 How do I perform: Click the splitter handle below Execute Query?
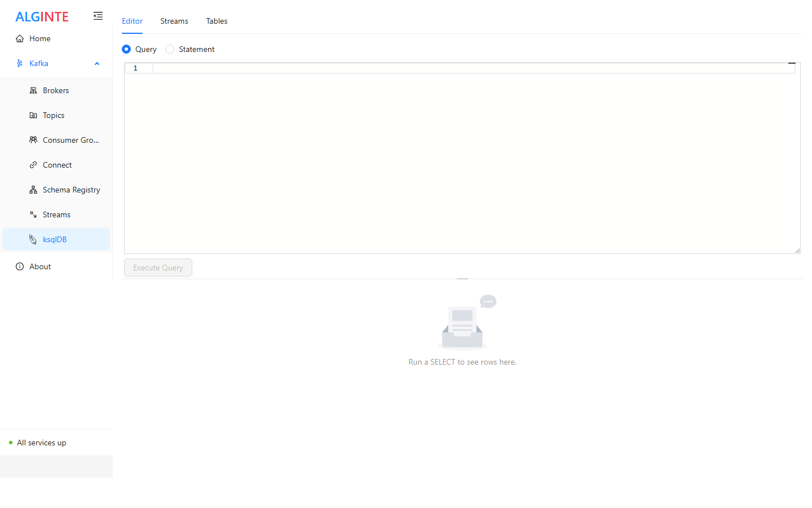(462, 279)
